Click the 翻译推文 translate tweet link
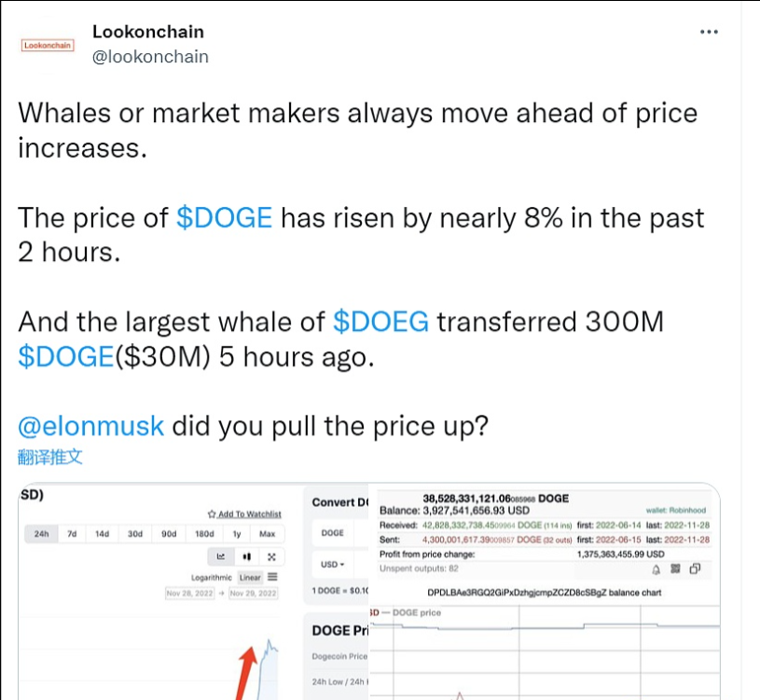This screenshot has width=760, height=700. pos(50,457)
